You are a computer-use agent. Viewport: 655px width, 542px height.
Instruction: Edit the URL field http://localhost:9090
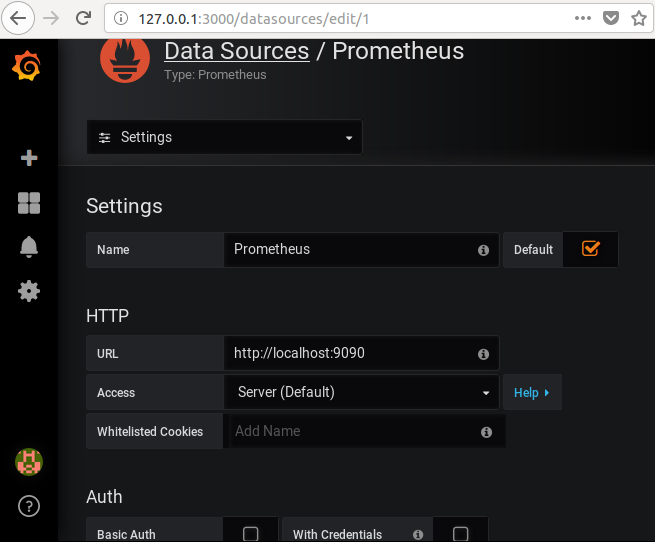361,353
